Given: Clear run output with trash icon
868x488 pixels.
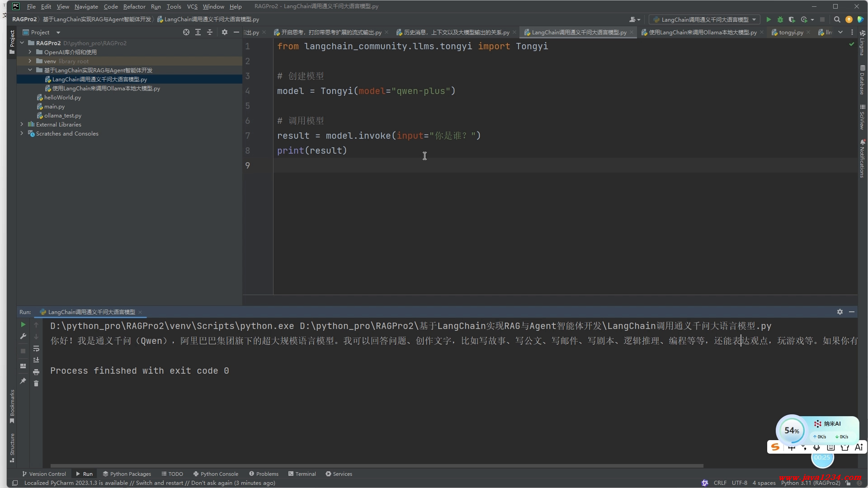Looking at the screenshot, I should [36, 384].
